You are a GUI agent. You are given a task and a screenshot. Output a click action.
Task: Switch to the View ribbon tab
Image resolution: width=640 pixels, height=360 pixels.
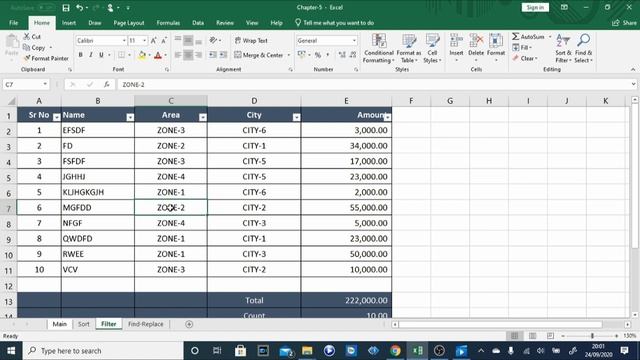(x=252, y=23)
